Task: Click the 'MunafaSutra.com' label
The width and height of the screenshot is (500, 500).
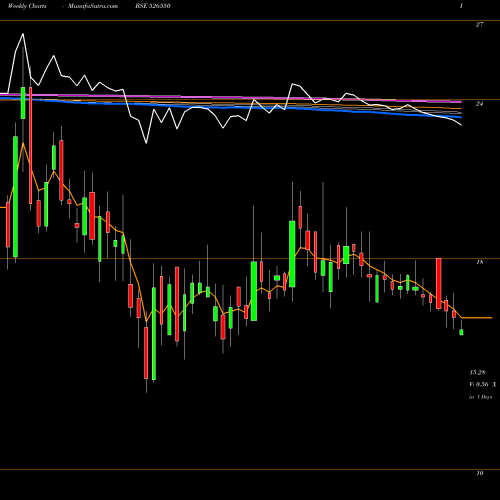Action: [93, 6]
